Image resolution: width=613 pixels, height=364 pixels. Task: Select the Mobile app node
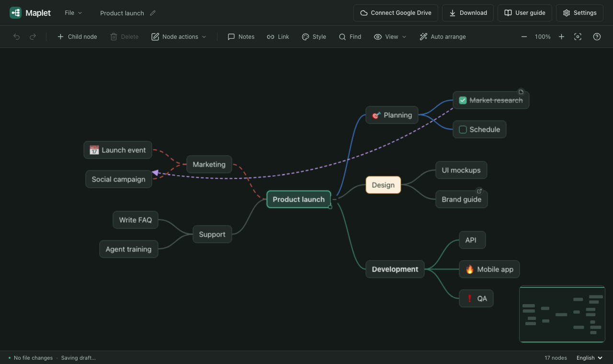489,269
